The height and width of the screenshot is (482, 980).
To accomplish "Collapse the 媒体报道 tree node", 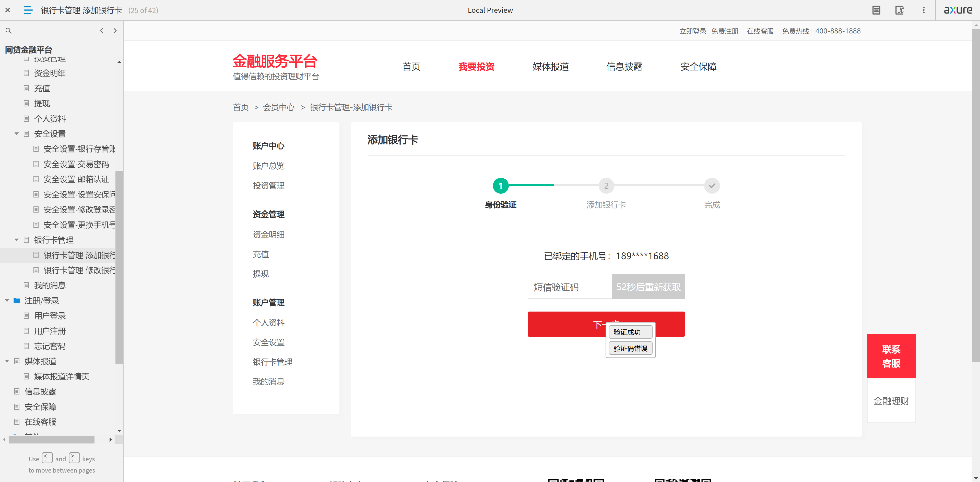I will tap(7, 361).
